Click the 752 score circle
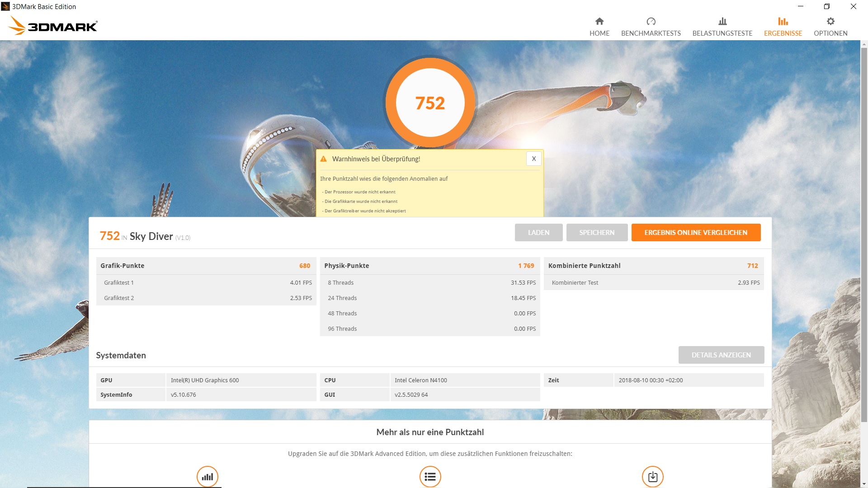Screen dimensions: 868x488 (430, 103)
